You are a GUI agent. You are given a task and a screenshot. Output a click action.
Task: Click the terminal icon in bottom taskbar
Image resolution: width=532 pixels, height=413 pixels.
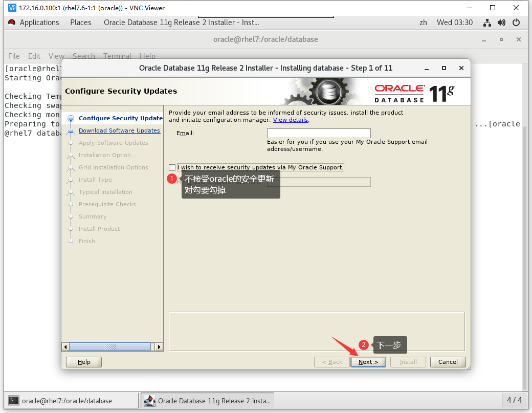(x=14, y=400)
